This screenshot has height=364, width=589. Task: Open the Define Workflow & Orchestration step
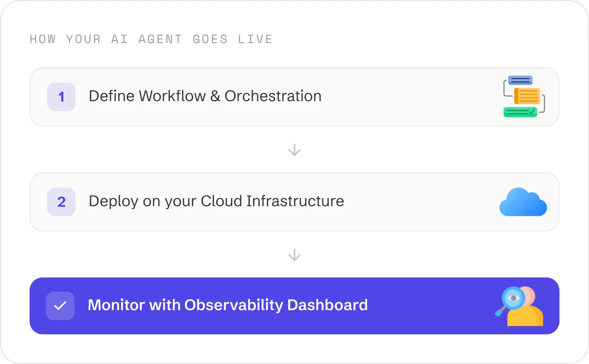(x=294, y=97)
